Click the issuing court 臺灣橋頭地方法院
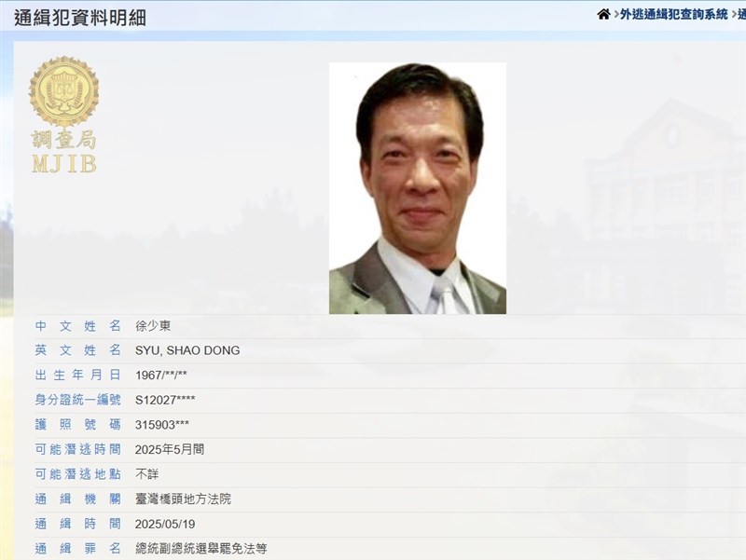 183,499
